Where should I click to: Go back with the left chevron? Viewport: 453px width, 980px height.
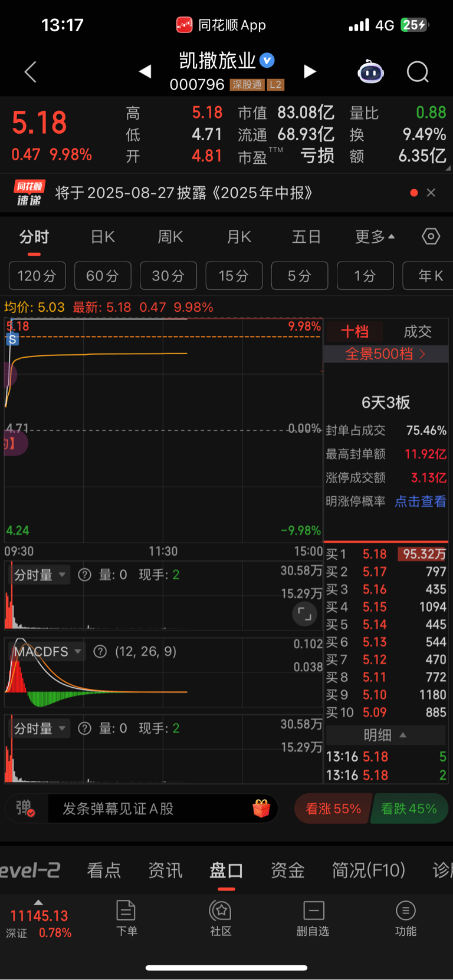pos(31,72)
